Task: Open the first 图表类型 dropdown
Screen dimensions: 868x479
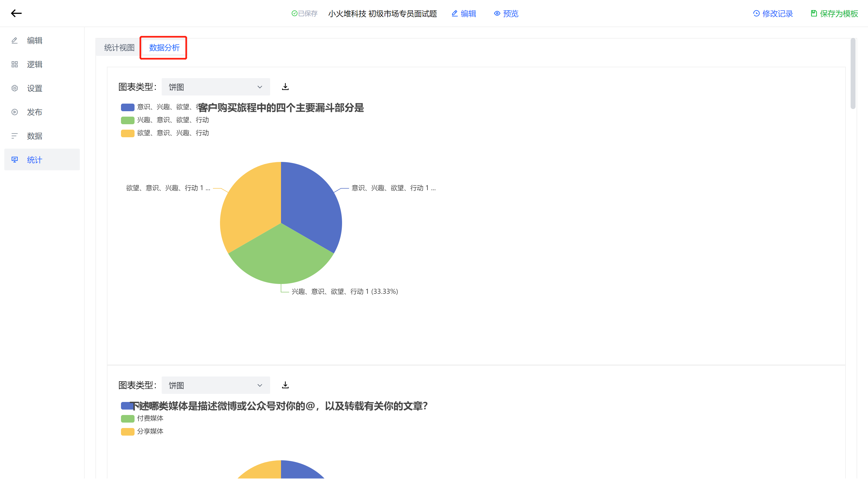Action: click(216, 87)
